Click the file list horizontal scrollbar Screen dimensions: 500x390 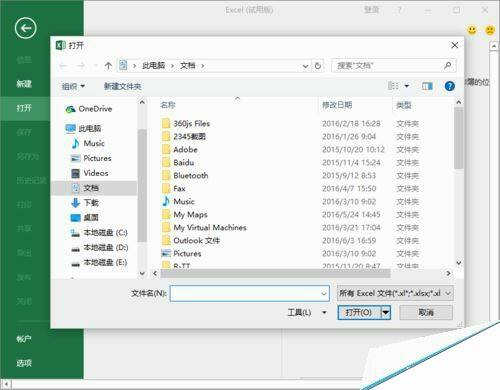(275, 274)
